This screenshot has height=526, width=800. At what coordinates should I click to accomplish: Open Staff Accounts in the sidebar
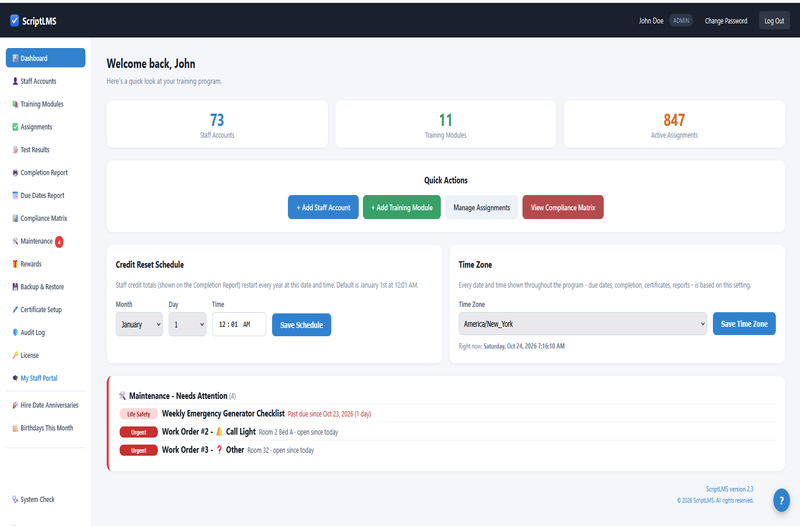[45, 81]
